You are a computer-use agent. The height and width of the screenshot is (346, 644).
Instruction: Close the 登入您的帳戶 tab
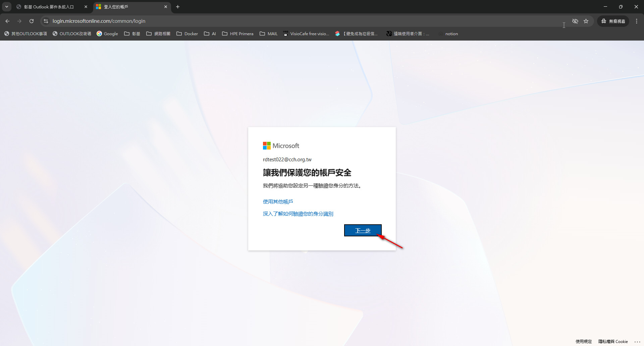click(166, 7)
